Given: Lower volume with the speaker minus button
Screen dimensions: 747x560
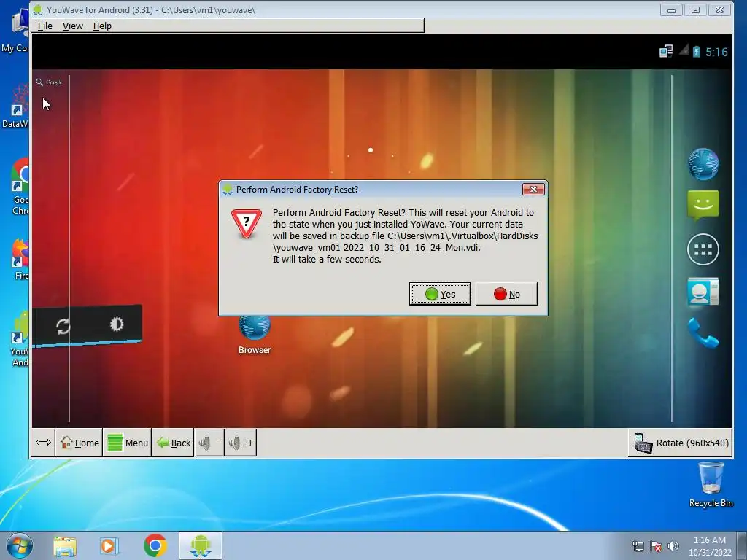Looking at the screenshot, I should [x=209, y=443].
